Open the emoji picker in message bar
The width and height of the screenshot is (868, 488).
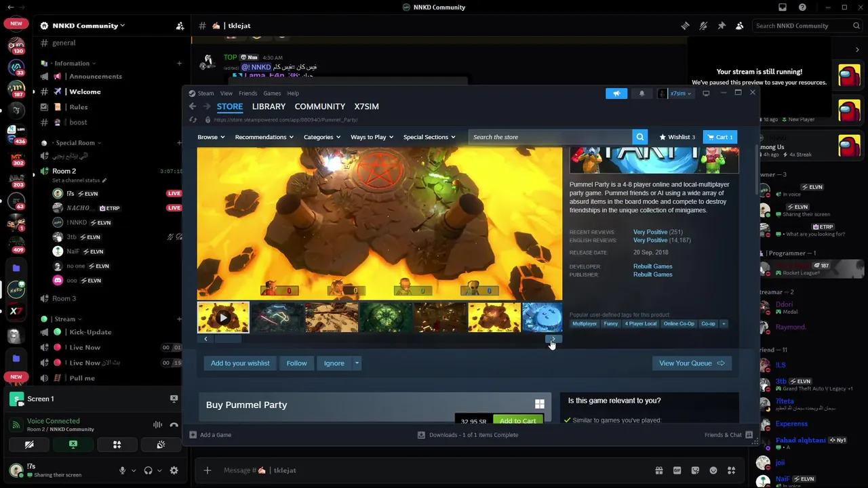[713, 470]
